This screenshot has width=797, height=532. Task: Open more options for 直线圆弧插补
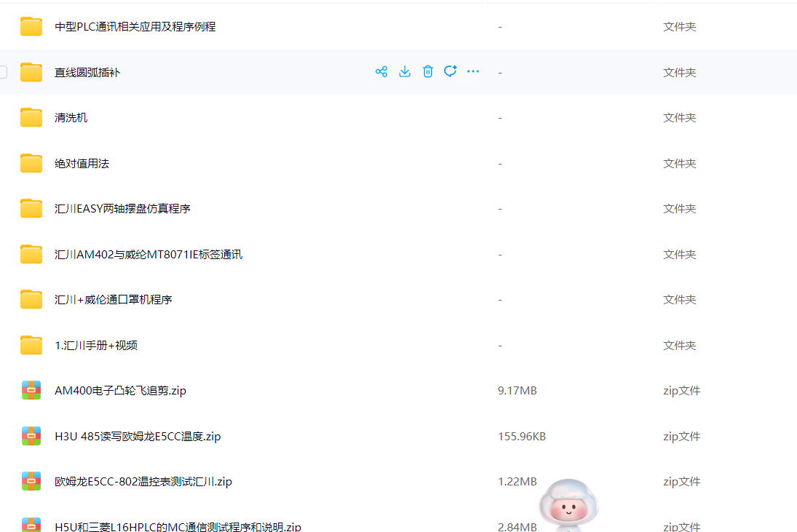pyautogui.click(x=473, y=71)
